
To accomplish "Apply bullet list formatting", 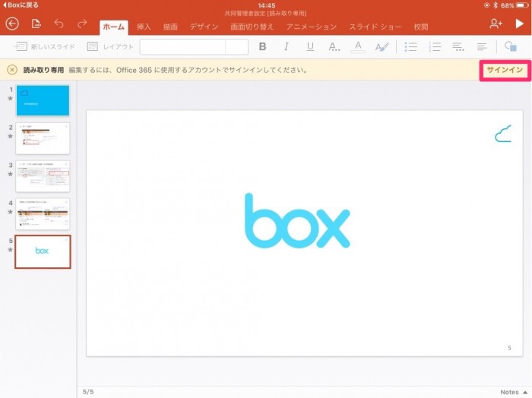I will click(x=410, y=47).
